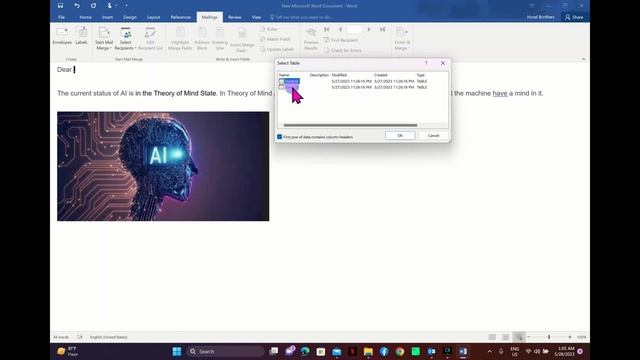The width and height of the screenshot is (640, 360).
Task: Switch to the Design tab
Action: pos(130,17)
